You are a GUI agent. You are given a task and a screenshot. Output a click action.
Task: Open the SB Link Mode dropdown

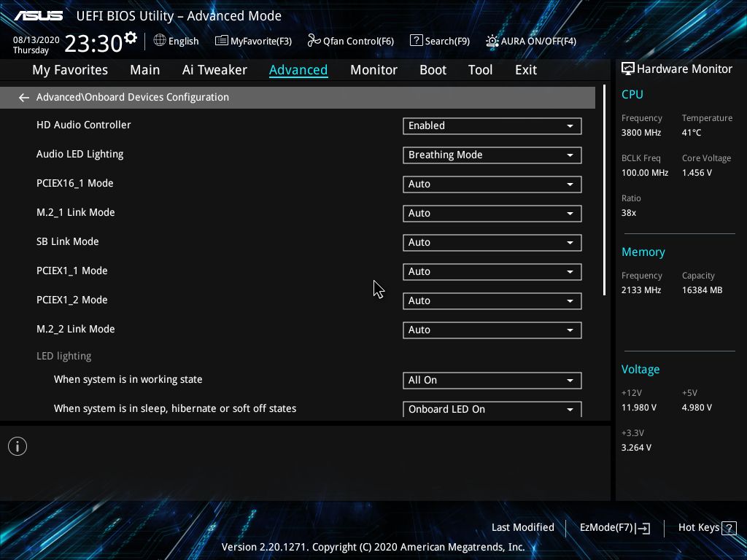(492, 242)
